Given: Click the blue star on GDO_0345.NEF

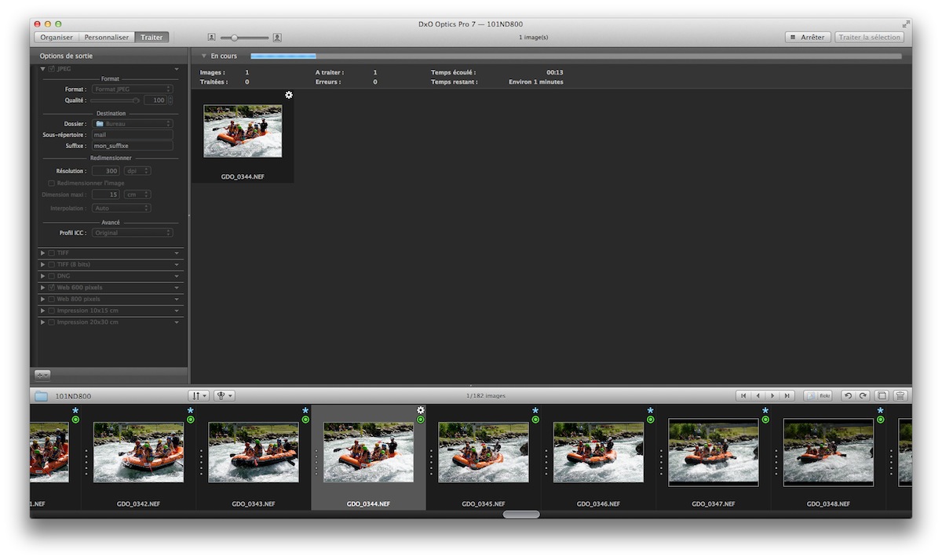Looking at the screenshot, I should pyautogui.click(x=535, y=410).
